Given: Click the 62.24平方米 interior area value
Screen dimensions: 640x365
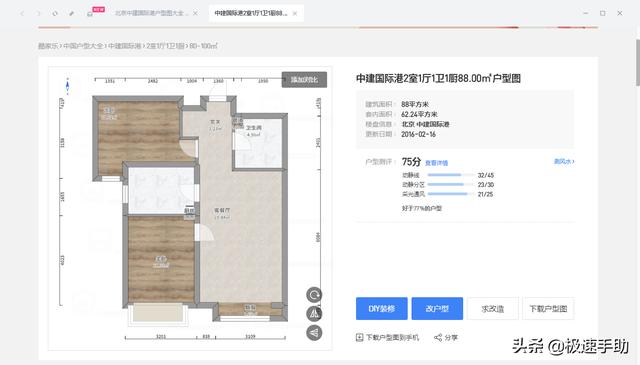Looking at the screenshot, I should coord(419,114).
